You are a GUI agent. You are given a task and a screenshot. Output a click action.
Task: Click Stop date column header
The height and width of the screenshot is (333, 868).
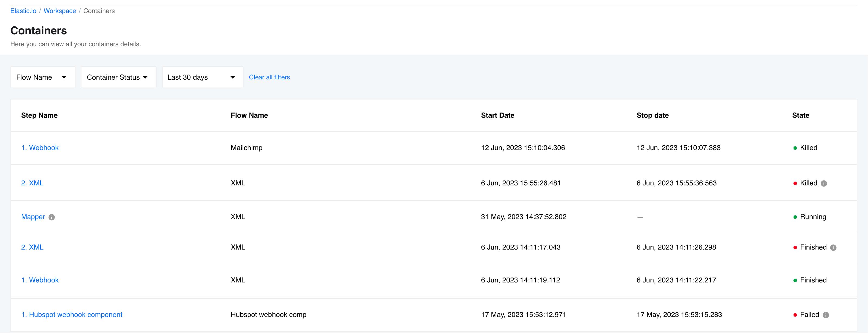pos(653,115)
